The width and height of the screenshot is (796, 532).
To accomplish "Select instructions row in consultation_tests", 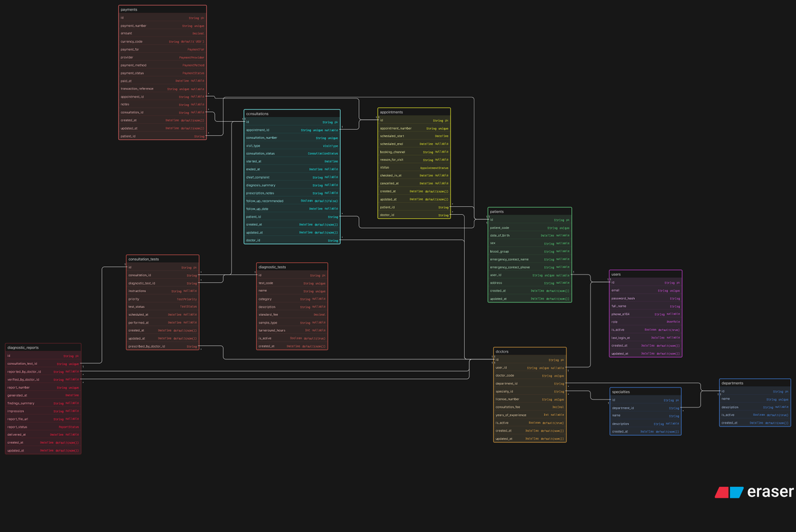I will click(x=163, y=291).
